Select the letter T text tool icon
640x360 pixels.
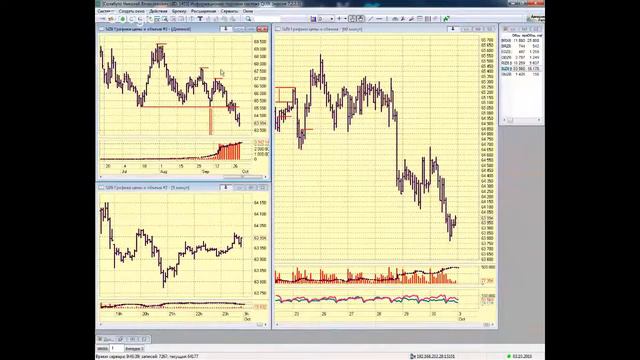click(x=200, y=19)
